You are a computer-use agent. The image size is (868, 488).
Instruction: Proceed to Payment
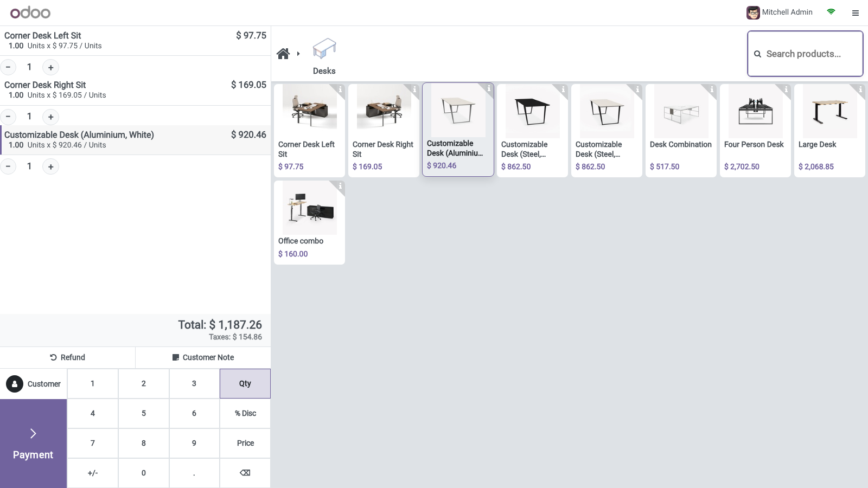(x=33, y=444)
